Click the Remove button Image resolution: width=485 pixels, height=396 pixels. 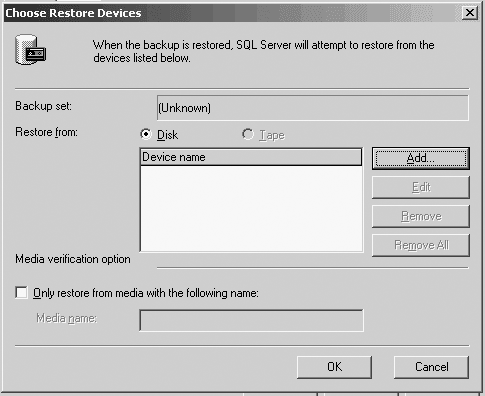coord(421,216)
